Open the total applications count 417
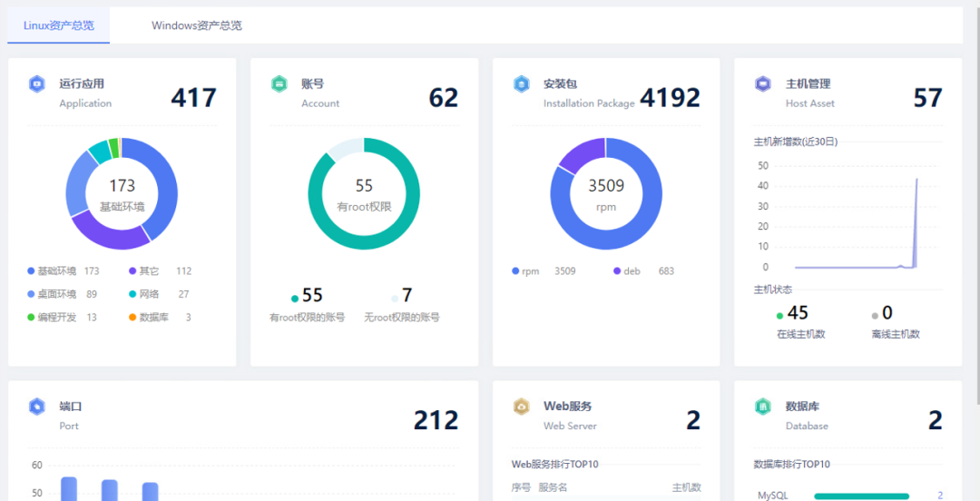980x501 pixels. click(x=193, y=97)
